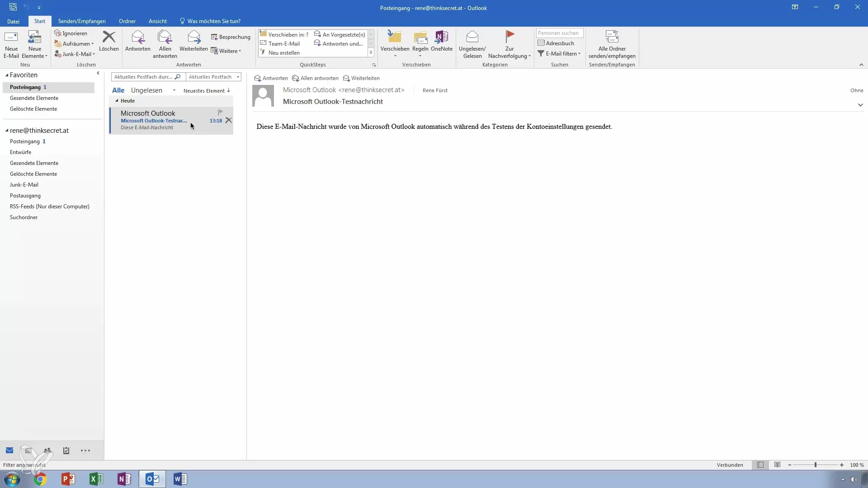Expand the message header chevron
The image size is (868, 488).
[x=860, y=105]
